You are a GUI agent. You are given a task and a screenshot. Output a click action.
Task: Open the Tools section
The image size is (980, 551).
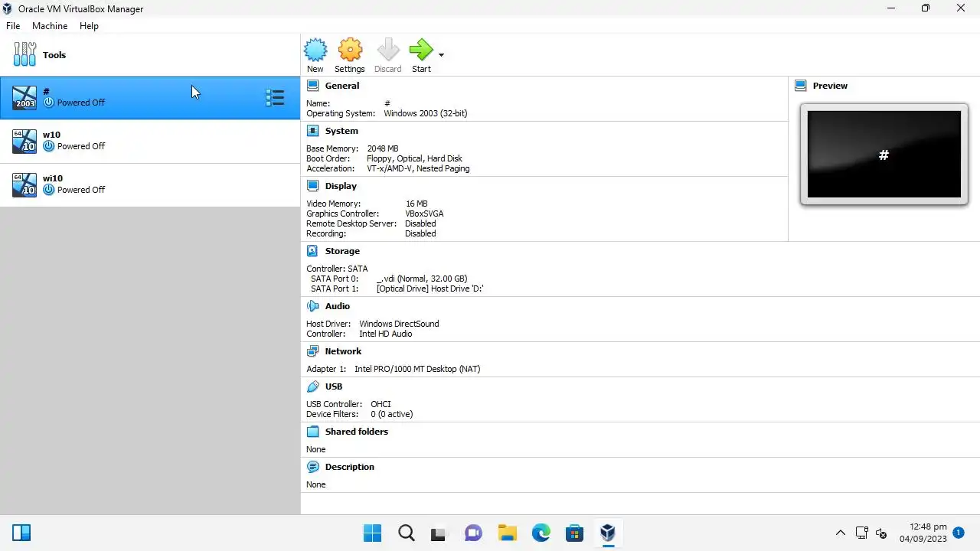(x=150, y=55)
